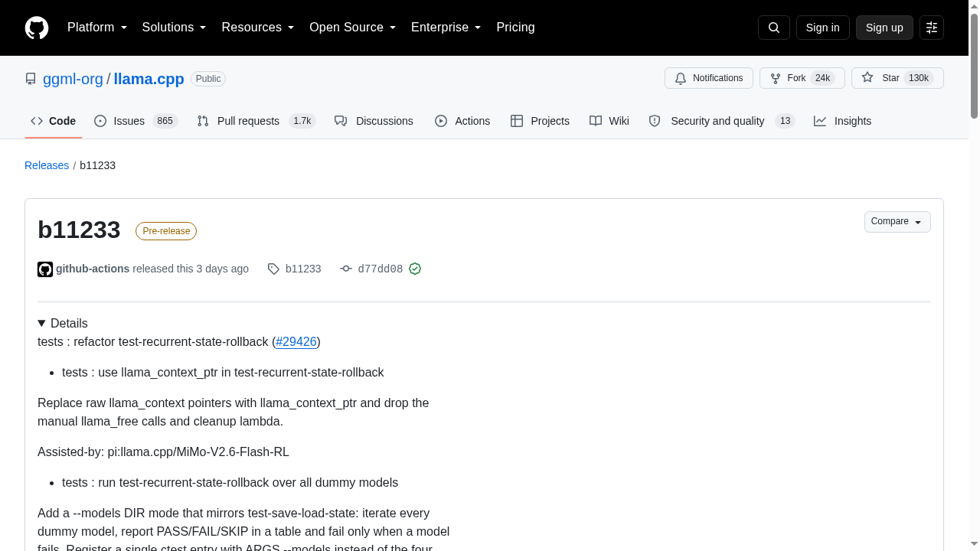Expand the Enterprise menu
Image resolution: width=980 pixels, height=551 pixels.
(446, 28)
